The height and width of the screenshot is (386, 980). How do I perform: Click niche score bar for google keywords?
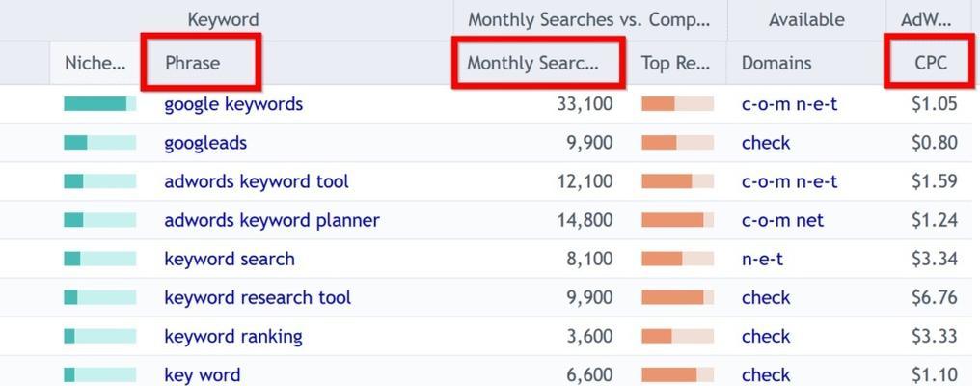click(100, 104)
